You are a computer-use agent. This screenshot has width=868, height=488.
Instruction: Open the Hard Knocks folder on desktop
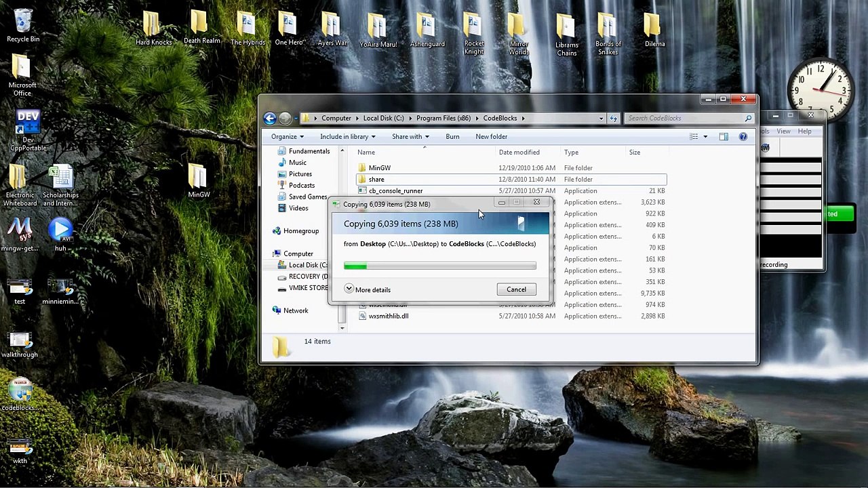coord(153,29)
